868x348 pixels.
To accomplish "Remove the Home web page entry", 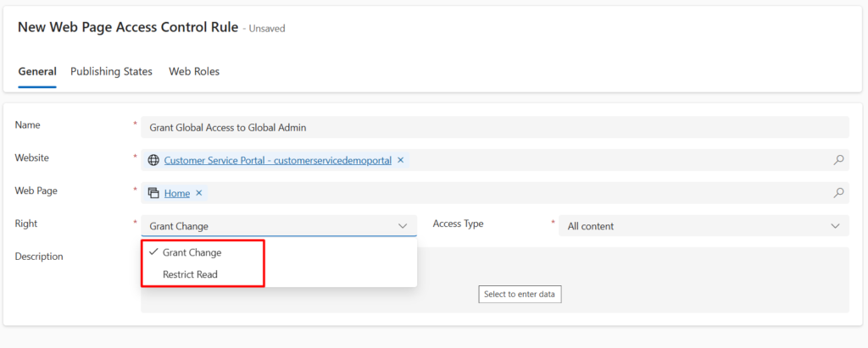I will pyautogui.click(x=199, y=193).
